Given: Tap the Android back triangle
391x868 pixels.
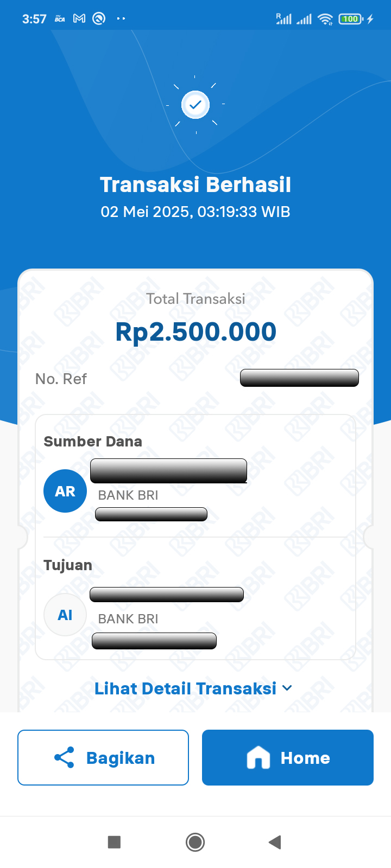Looking at the screenshot, I should [275, 842].
